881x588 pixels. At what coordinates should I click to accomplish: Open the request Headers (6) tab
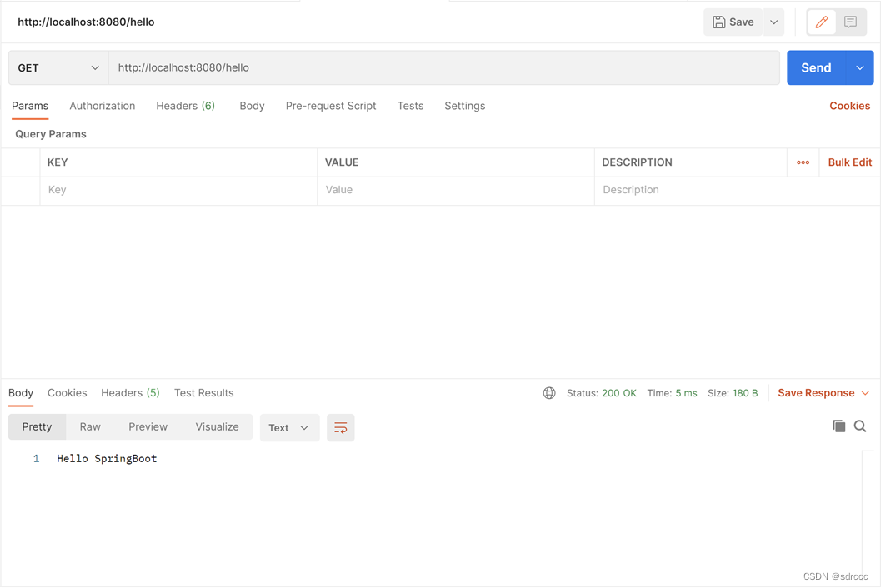point(185,106)
